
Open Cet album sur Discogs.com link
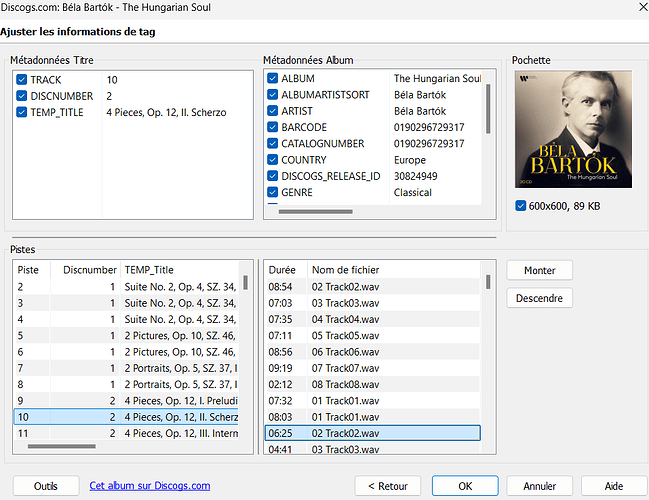tap(150, 486)
